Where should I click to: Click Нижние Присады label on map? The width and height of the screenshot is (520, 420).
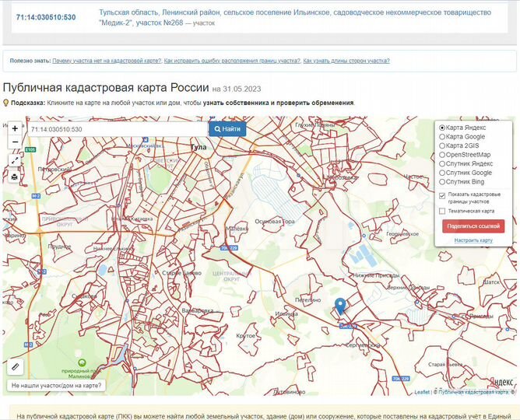[x=376, y=275]
